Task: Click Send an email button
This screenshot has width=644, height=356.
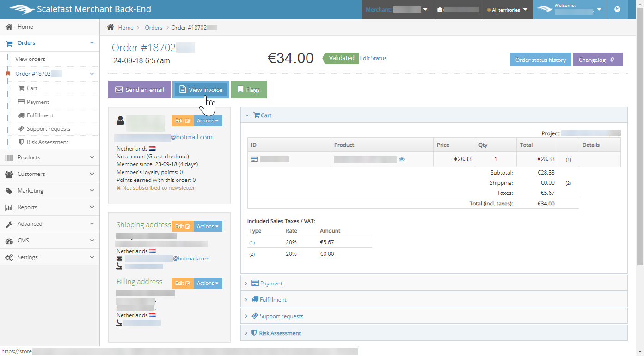Action: click(x=140, y=90)
